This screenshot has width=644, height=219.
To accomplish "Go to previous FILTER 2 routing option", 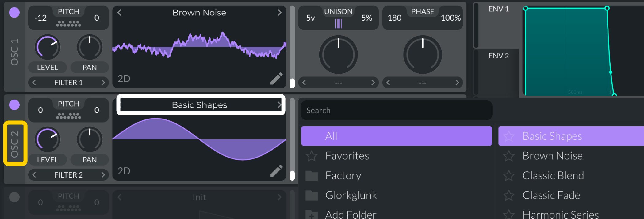I will [x=34, y=175].
